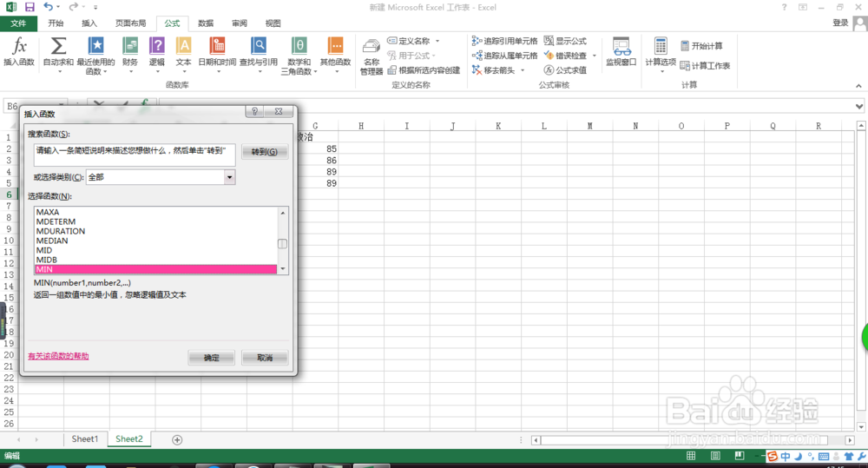This screenshot has height=468, width=868.
Task: Open the Error Checking dropdown arrow
Action: pyautogui.click(x=595, y=56)
